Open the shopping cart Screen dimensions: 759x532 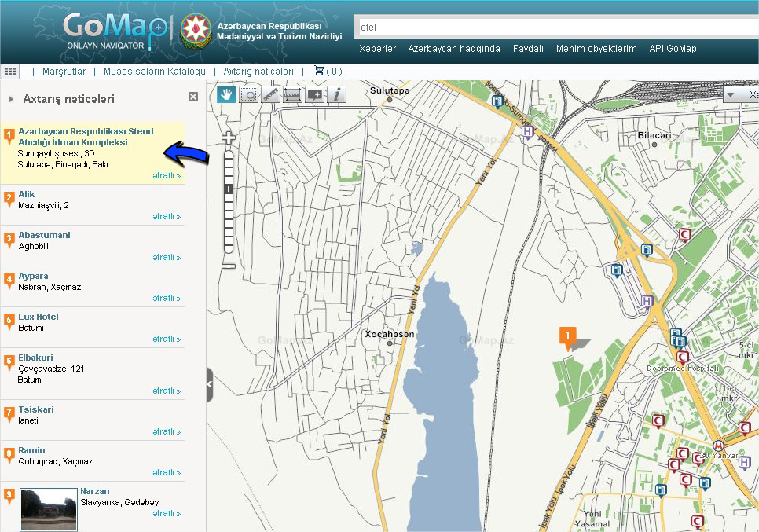[x=328, y=71]
